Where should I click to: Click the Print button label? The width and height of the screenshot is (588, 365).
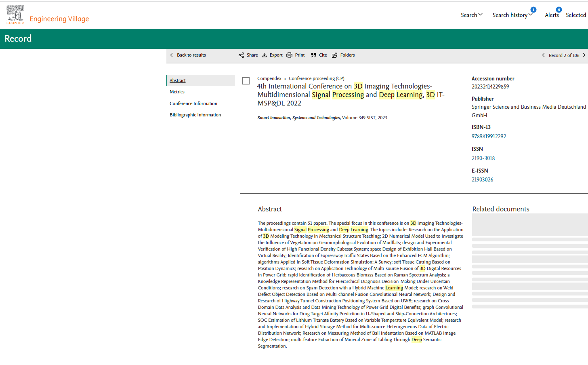(x=300, y=55)
